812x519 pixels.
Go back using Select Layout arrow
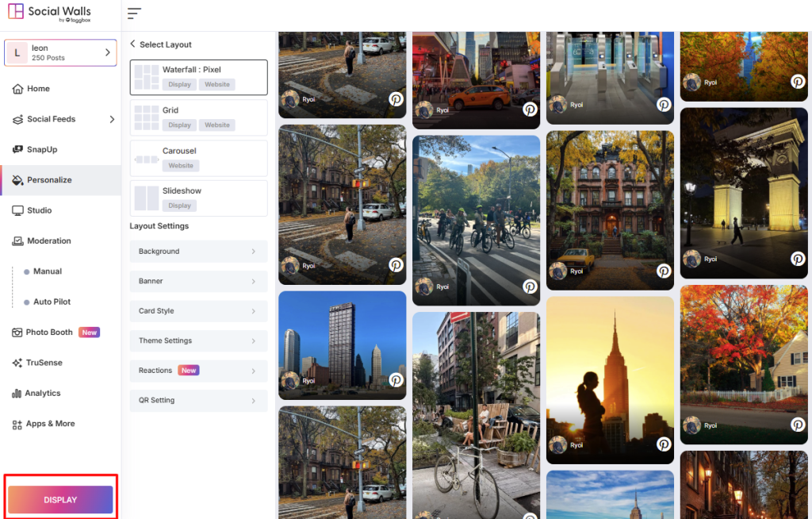click(x=133, y=44)
